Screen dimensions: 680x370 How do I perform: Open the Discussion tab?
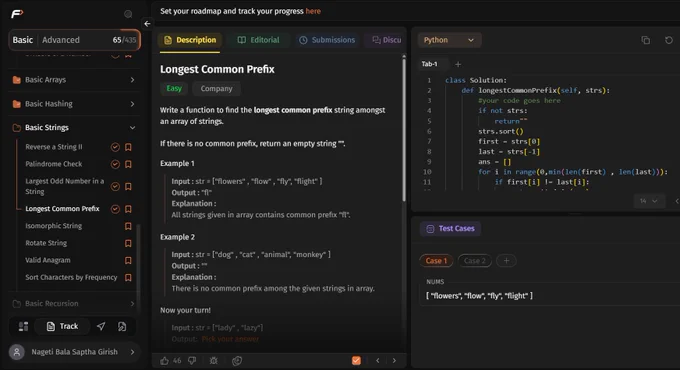(x=386, y=40)
